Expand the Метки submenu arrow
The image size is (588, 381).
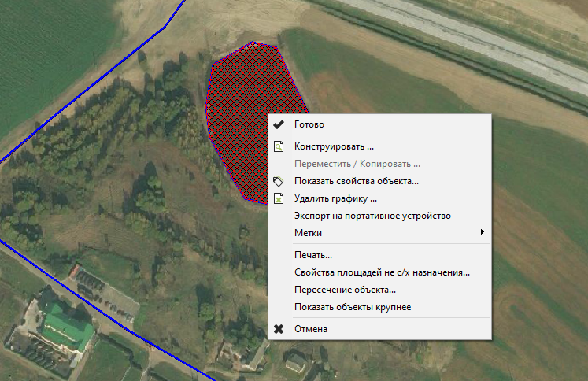[483, 232]
